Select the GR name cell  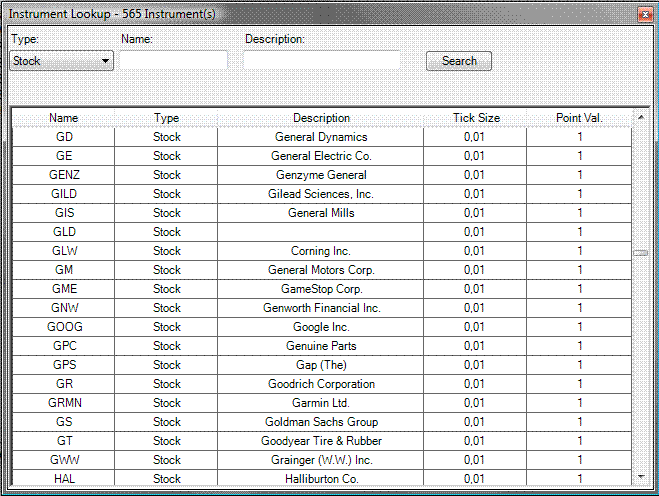(x=63, y=384)
